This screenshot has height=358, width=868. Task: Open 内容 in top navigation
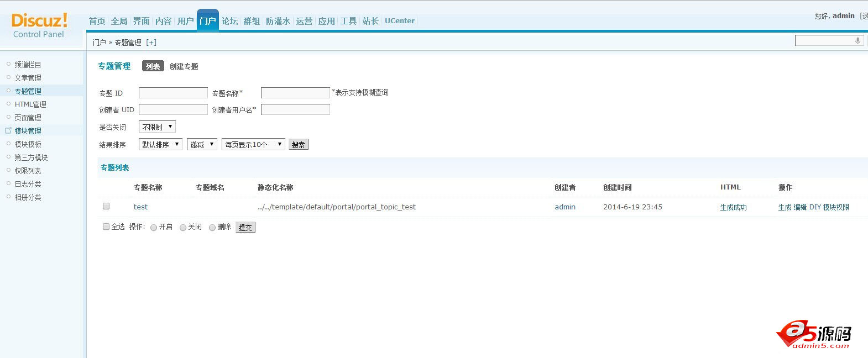click(163, 21)
